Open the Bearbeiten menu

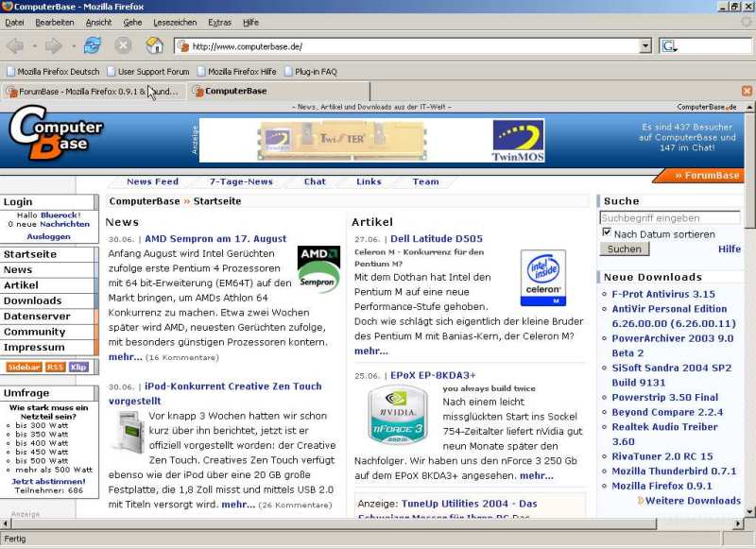55,22
